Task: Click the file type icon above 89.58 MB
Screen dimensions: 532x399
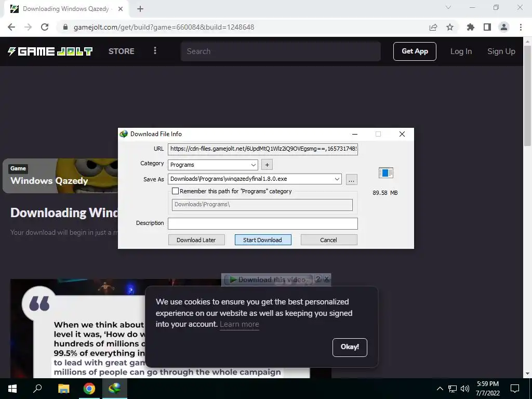Action: click(386, 173)
